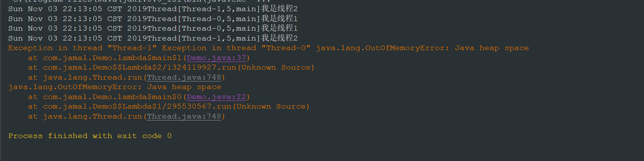Click the standalone java.lang.OutOfMemoryError line

point(115,87)
